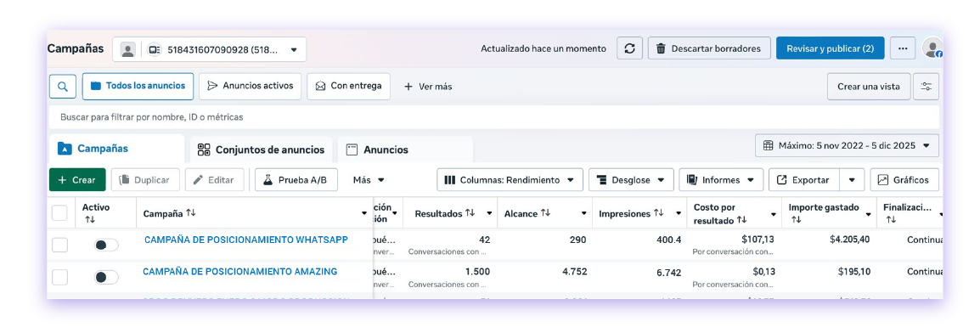Click Revisar y publicar (2) button

click(x=830, y=48)
